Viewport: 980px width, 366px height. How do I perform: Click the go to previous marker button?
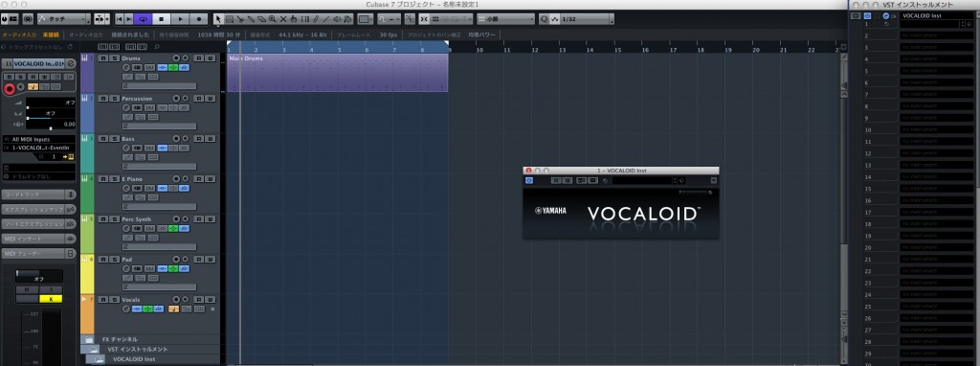119,19
